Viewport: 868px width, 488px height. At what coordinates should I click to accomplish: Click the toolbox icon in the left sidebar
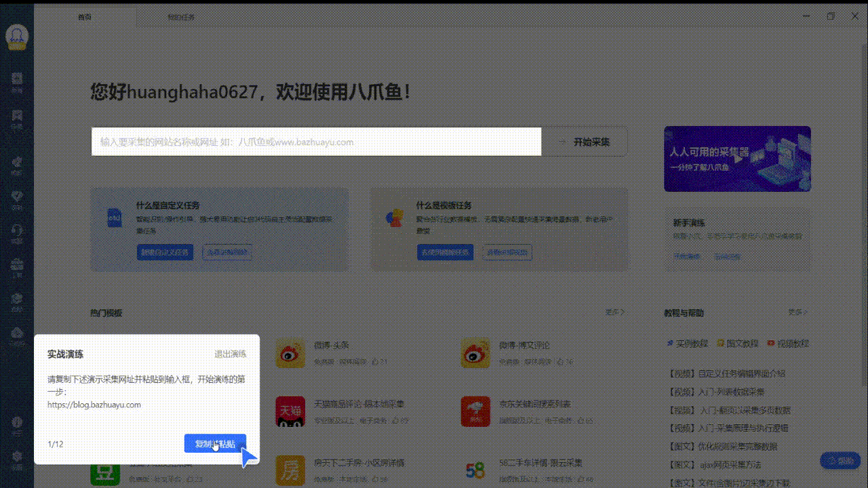(17, 263)
